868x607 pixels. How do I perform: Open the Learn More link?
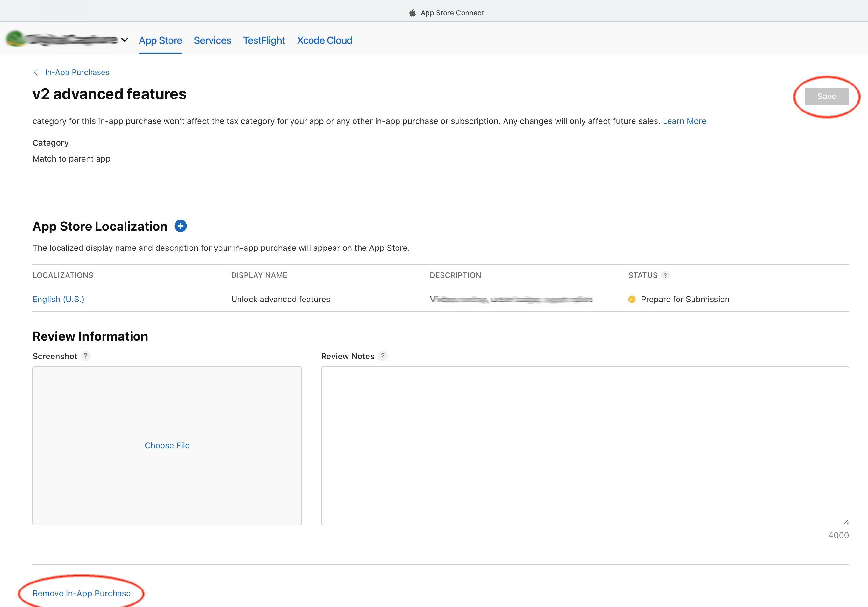[684, 121]
